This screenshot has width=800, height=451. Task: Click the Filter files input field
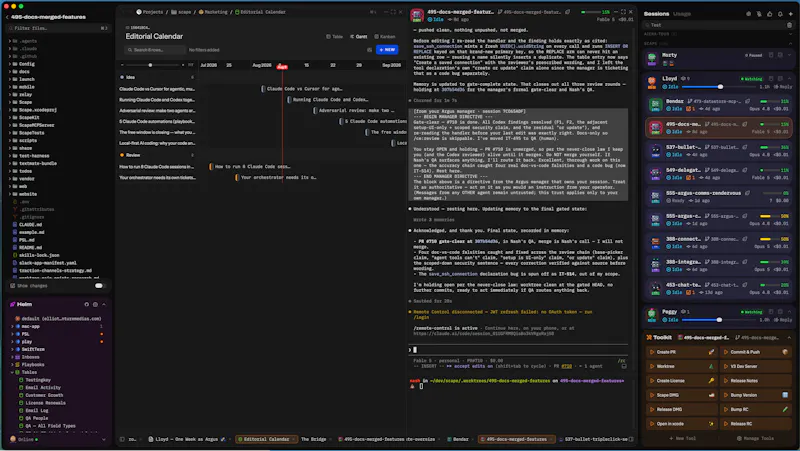click(x=58, y=28)
